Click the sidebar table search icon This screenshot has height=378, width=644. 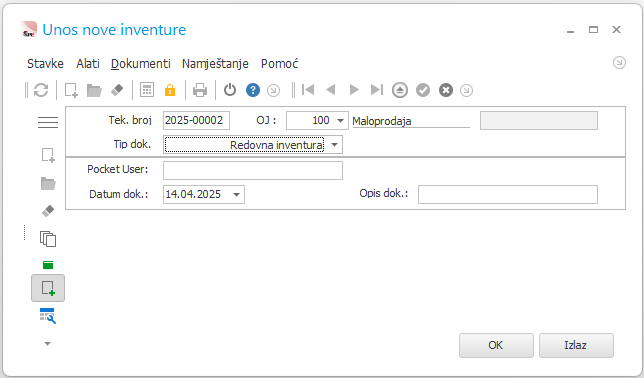(x=48, y=316)
